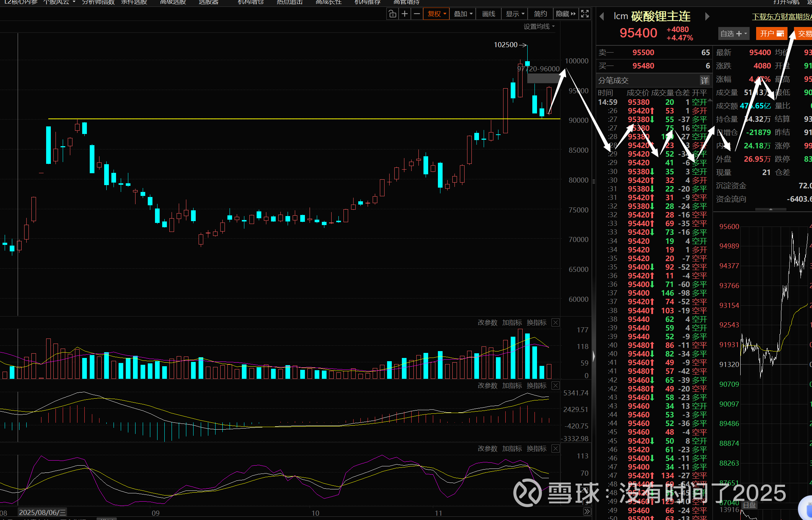Open 叠加 overlay dropdown
Screen dimensions: 812x520
tap(463, 14)
